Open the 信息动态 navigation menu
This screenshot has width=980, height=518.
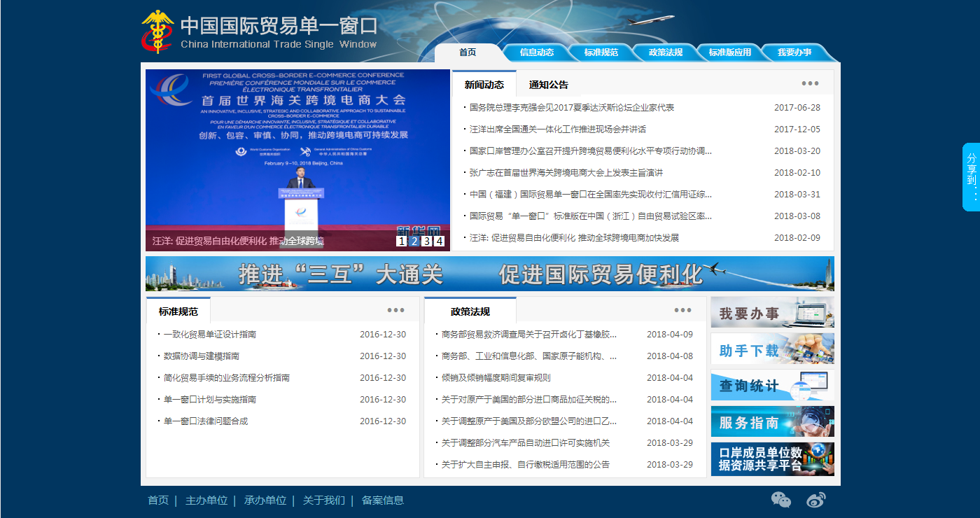tap(537, 52)
